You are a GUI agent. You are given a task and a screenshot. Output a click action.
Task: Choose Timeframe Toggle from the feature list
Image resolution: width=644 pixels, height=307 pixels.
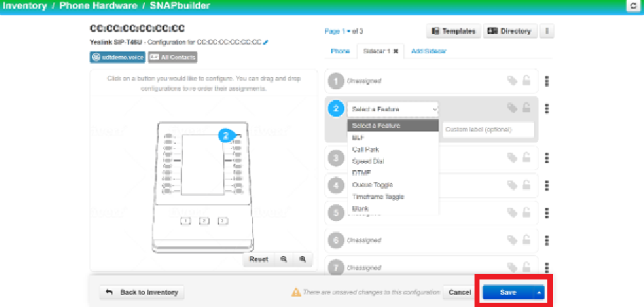[393, 197]
